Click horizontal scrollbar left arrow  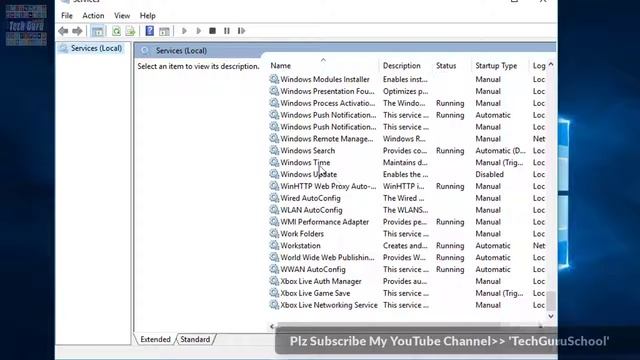[272, 326]
